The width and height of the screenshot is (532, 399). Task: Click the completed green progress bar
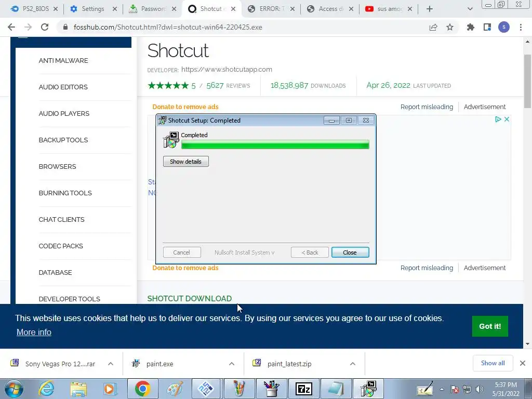pyautogui.click(x=275, y=145)
